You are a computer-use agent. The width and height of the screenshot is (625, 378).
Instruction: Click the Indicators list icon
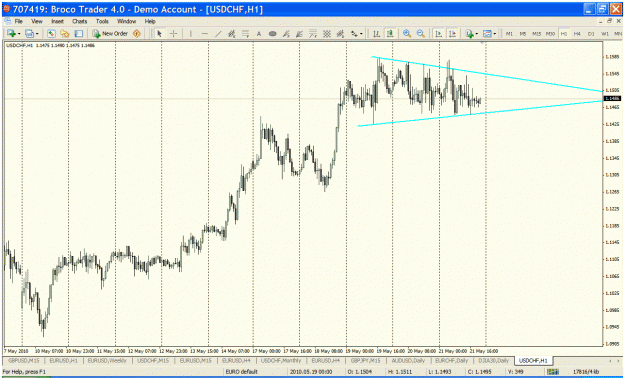pos(470,33)
